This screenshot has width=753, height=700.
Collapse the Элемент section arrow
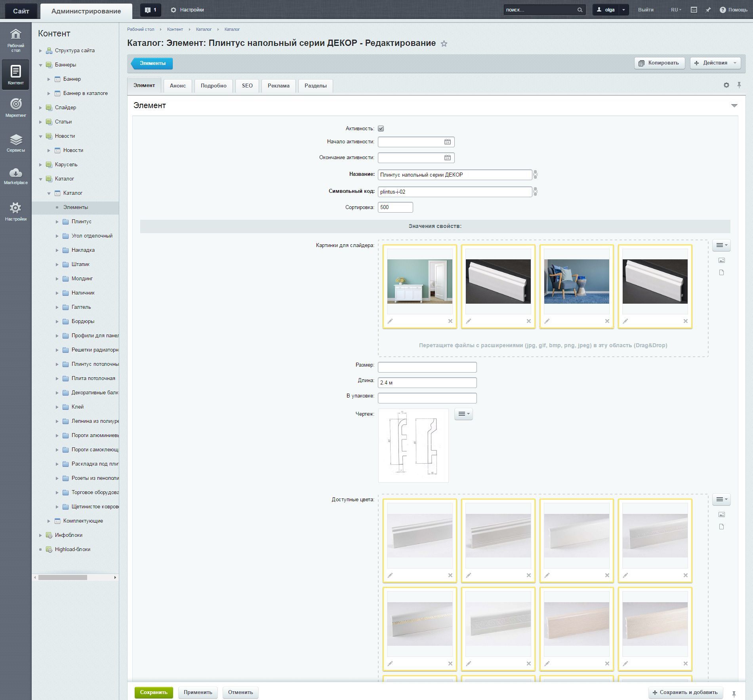coord(734,105)
